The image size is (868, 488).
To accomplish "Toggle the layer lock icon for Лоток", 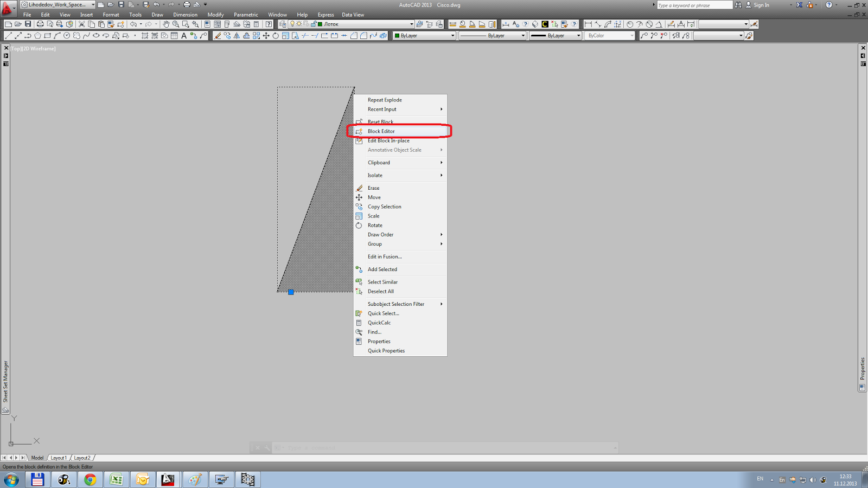I will point(313,24).
